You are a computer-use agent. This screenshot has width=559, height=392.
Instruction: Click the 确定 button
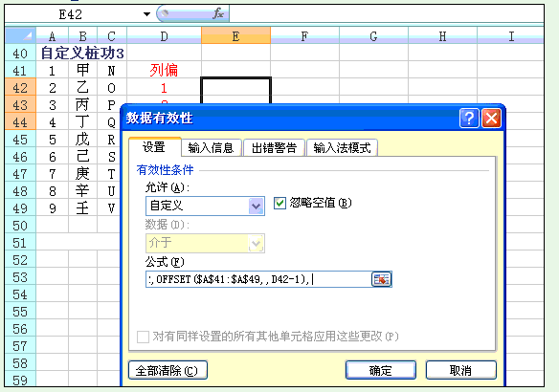(x=381, y=370)
